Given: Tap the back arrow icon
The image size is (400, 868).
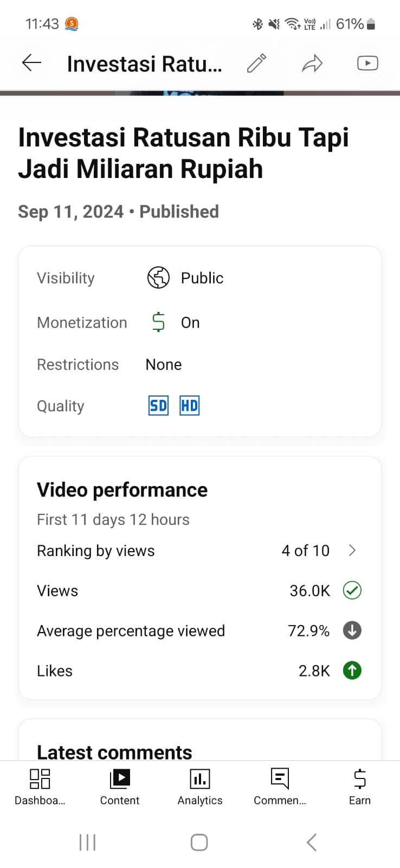Looking at the screenshot, I should tap(31, 63).
